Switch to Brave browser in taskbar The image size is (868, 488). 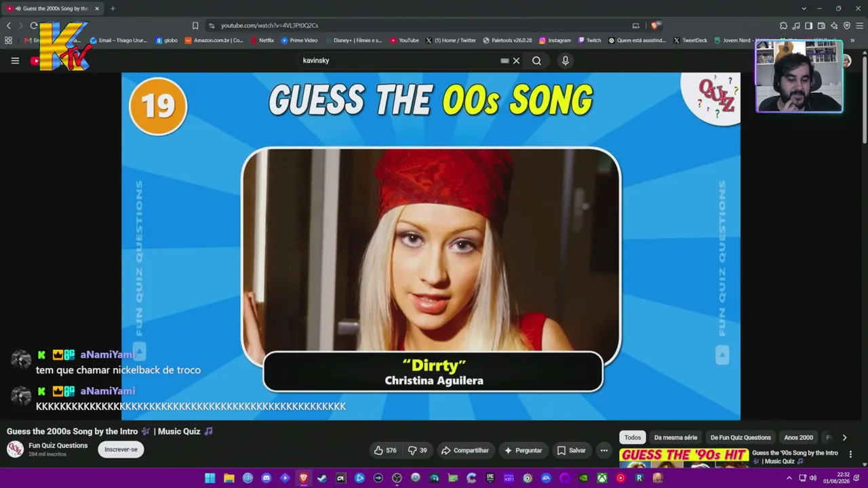coord(303,478)
